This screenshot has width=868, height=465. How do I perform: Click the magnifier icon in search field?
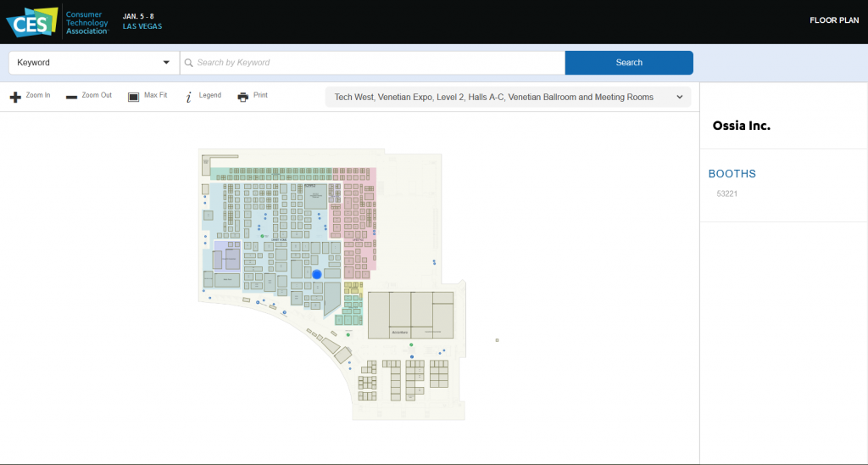click(x=189, y=63)
